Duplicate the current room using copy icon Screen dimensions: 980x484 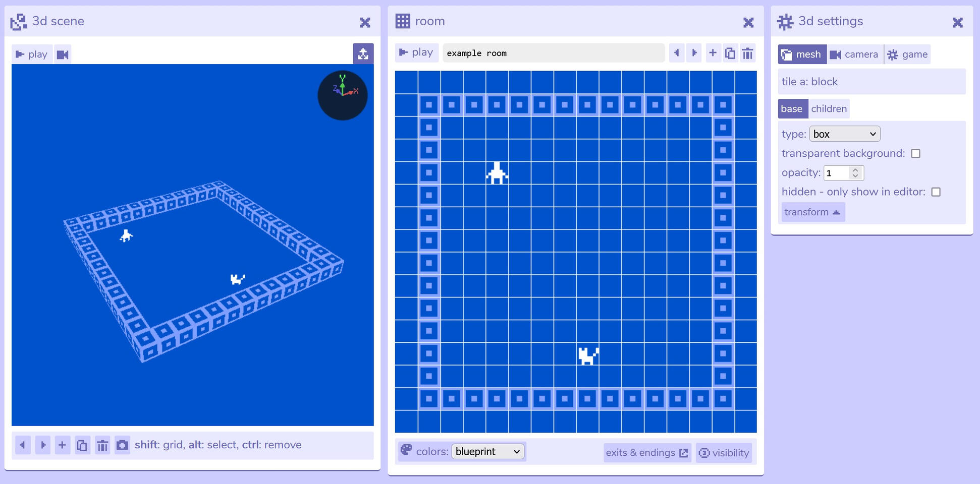(730, 52)
